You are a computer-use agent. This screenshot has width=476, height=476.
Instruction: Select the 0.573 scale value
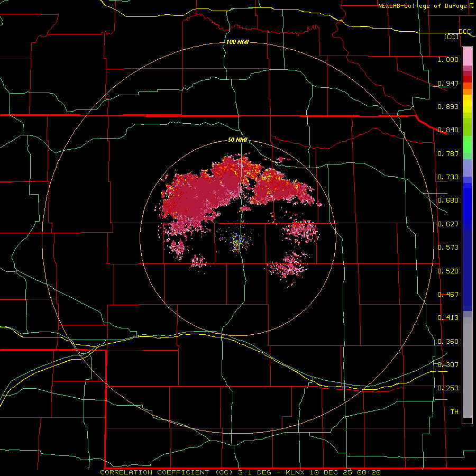point(448,248)
